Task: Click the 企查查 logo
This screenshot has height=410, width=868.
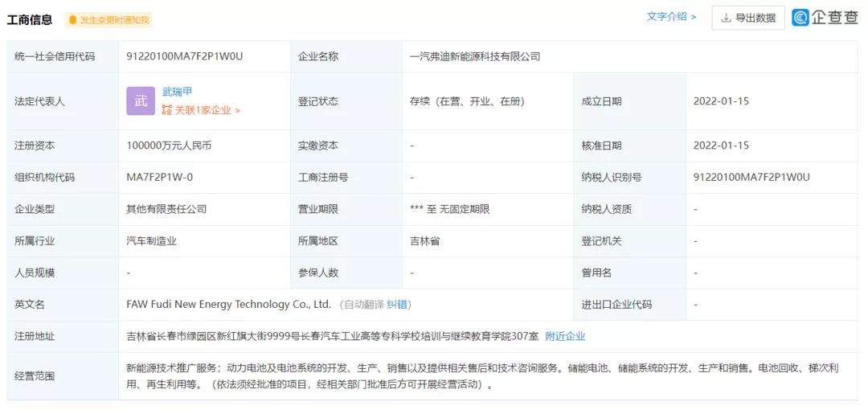Action: pyautogui.click(x=825, y=18)
